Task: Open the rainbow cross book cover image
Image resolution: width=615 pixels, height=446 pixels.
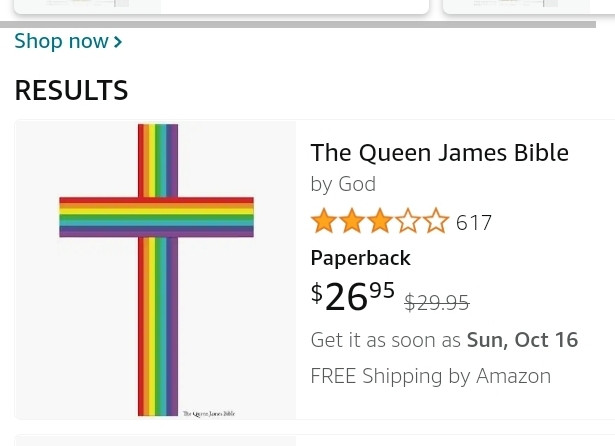Action: click(156, 270)
